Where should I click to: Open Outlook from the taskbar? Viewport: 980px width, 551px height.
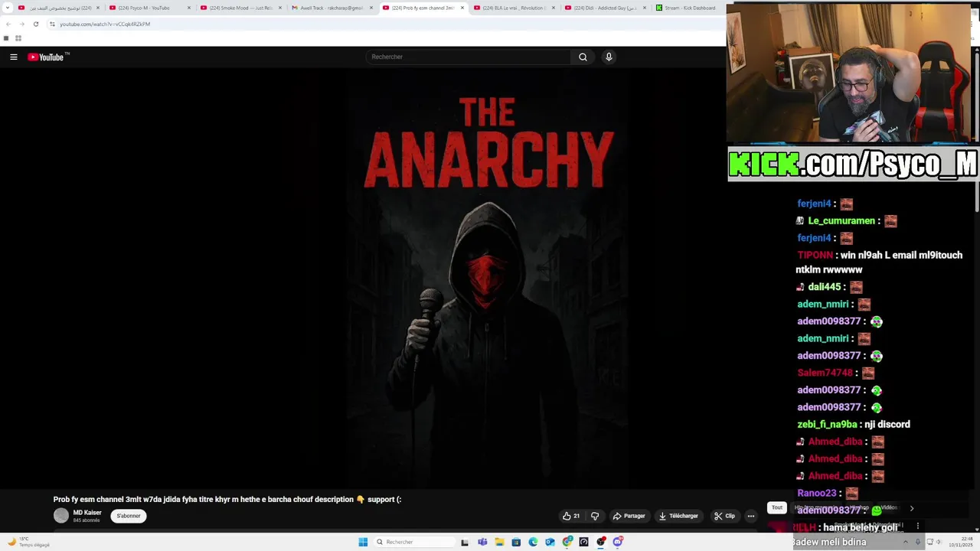[x=550, y=542]
